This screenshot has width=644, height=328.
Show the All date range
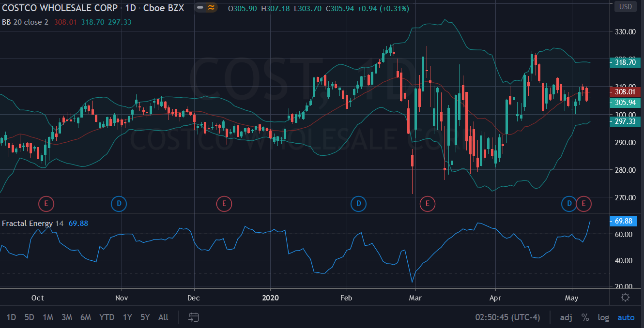(163, 317)
